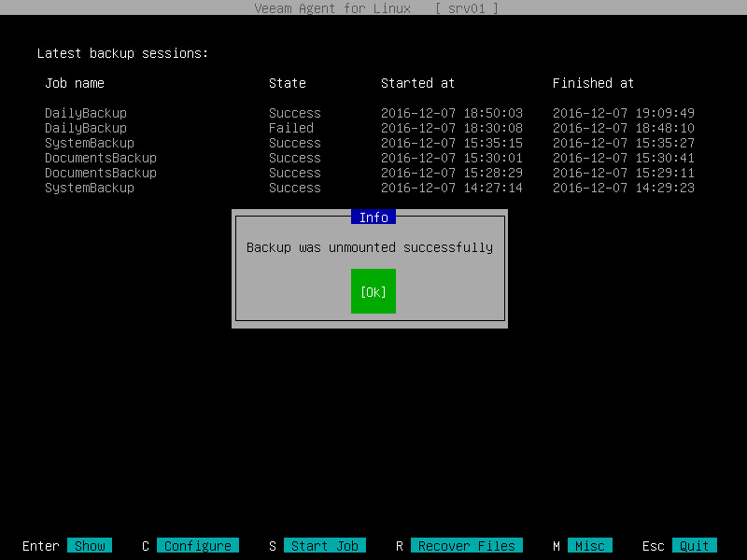Select DocumentsBackup session started at 15:30:01
The width and height of the screenshot is (747, 560).
[370, 158]
